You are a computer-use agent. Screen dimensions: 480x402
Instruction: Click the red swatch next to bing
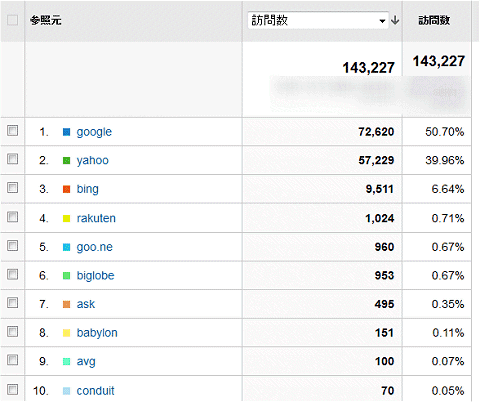click(x=66, y=189)
